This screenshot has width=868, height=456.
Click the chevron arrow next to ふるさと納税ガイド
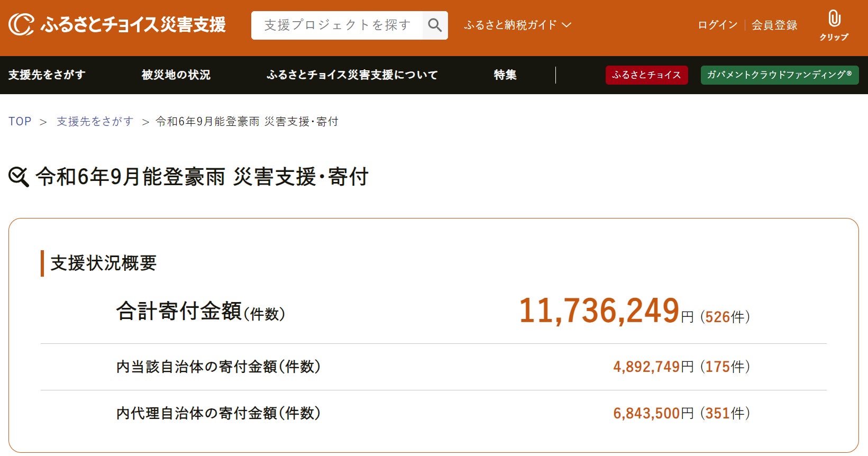(567, 25)
